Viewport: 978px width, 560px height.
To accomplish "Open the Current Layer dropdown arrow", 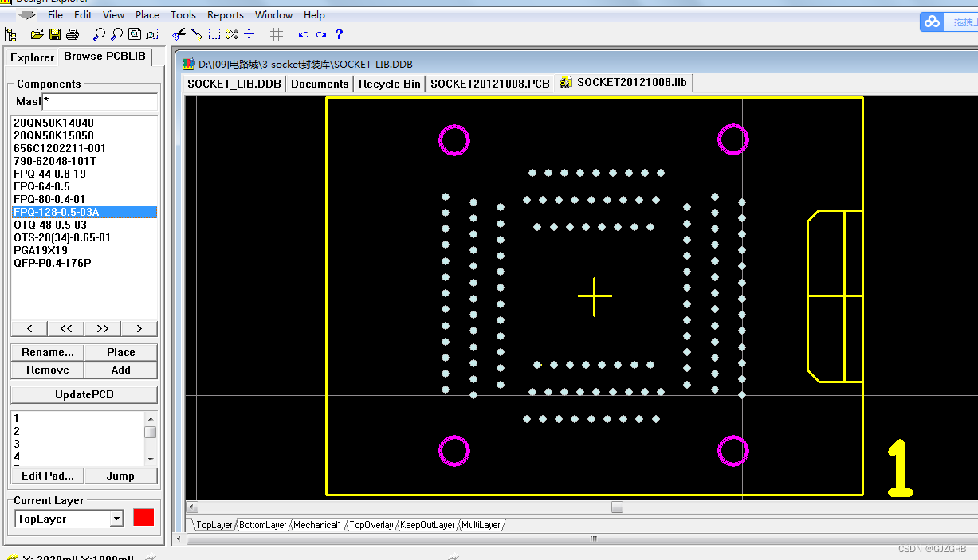I will [x=117, y=519].
